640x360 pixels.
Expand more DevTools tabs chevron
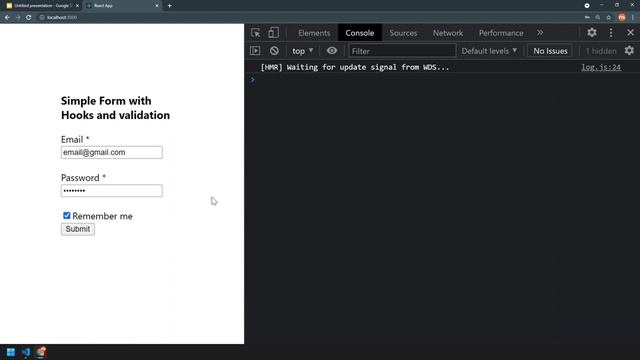click(540, 33)
